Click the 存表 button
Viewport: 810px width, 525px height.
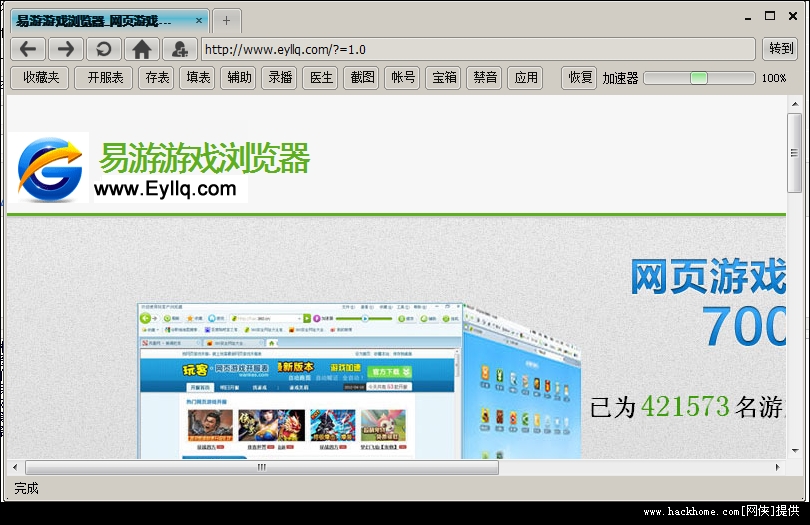157,78
